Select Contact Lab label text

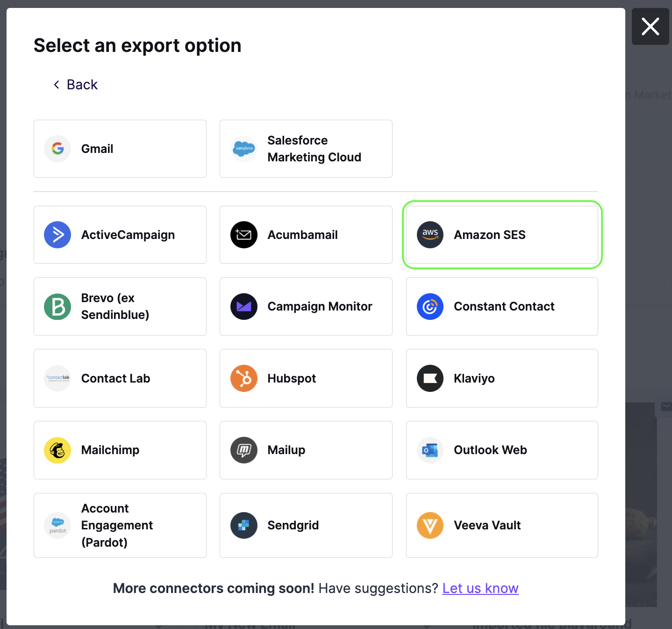(115, 378)
